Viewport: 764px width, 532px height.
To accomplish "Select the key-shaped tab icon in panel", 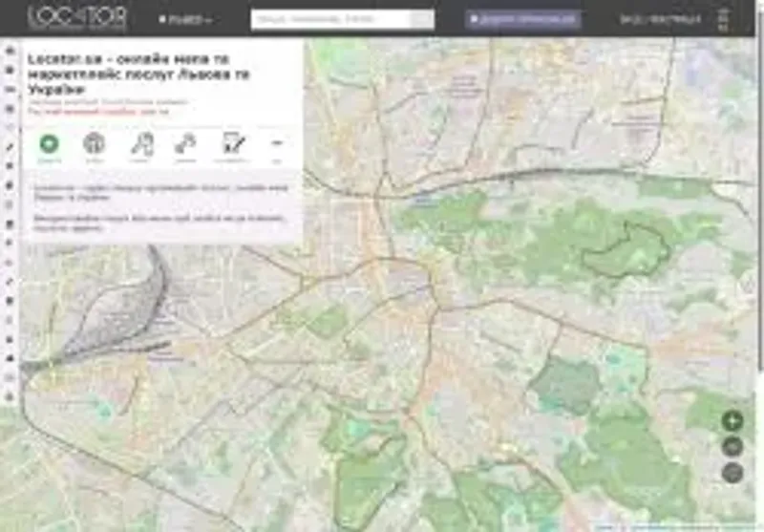I will pyautogui.click(x=142, y=143).
